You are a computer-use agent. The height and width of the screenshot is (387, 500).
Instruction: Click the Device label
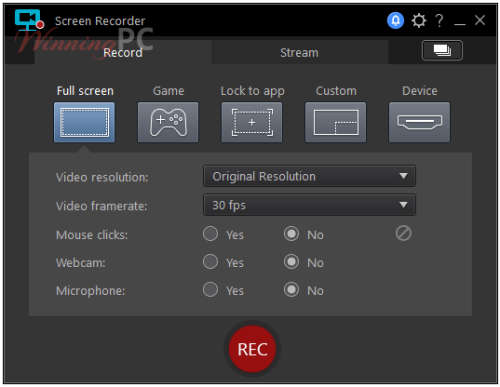(420, 91)
